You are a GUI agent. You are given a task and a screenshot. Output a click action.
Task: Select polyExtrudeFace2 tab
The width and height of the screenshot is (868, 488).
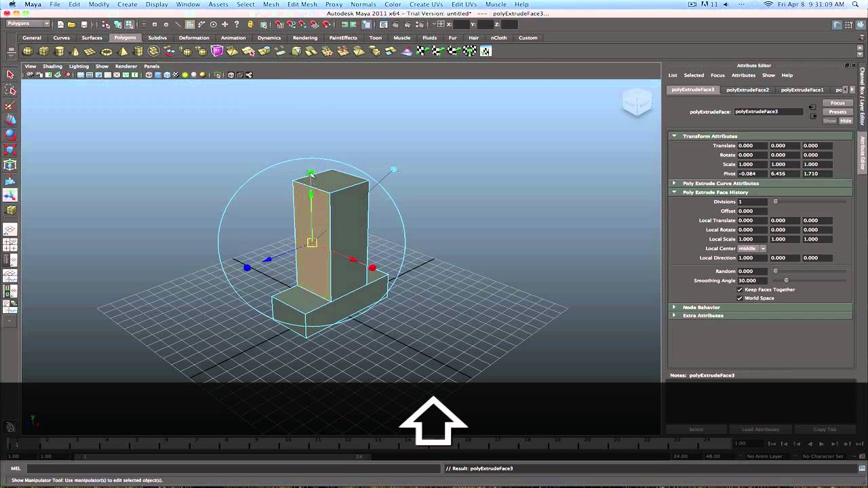click(747, 89)
